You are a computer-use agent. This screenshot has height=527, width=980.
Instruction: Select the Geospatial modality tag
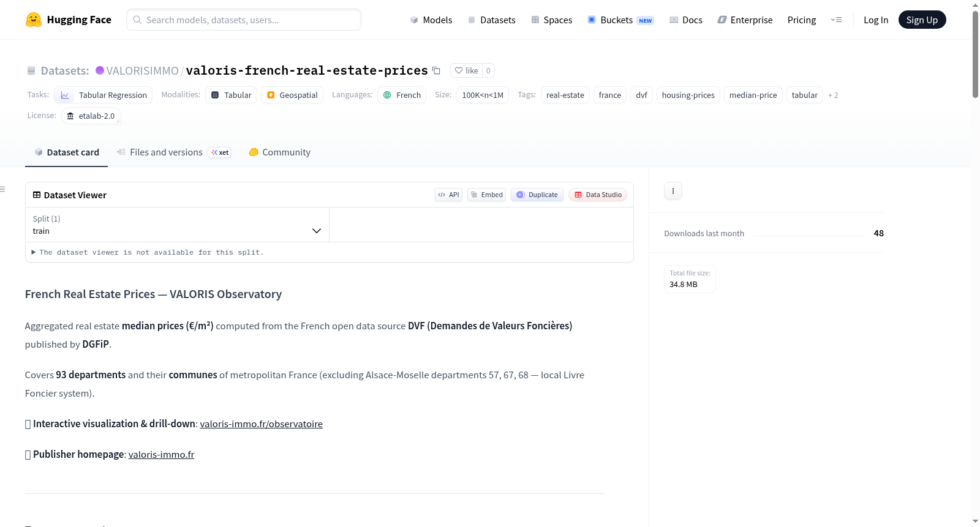tap(292, 95)
